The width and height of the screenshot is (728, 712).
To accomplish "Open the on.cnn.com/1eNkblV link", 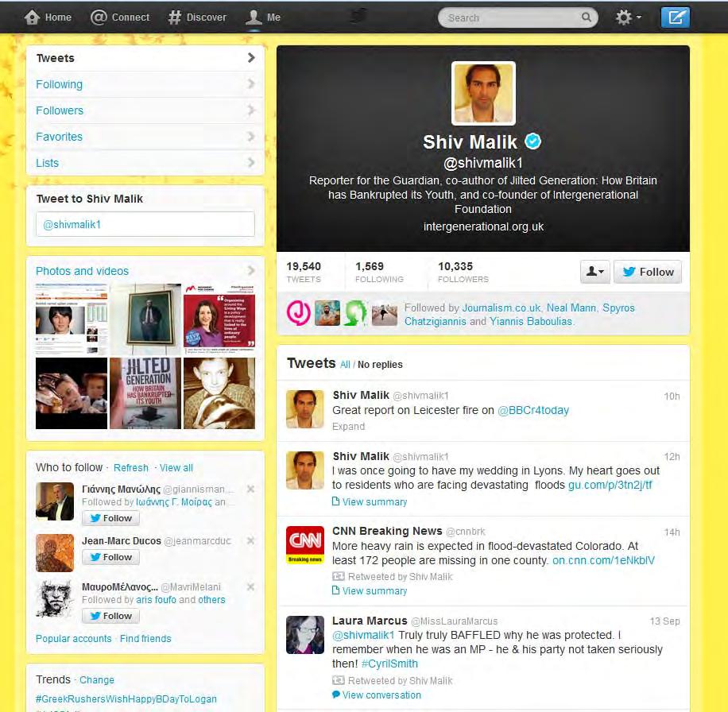I will (603, 560).
